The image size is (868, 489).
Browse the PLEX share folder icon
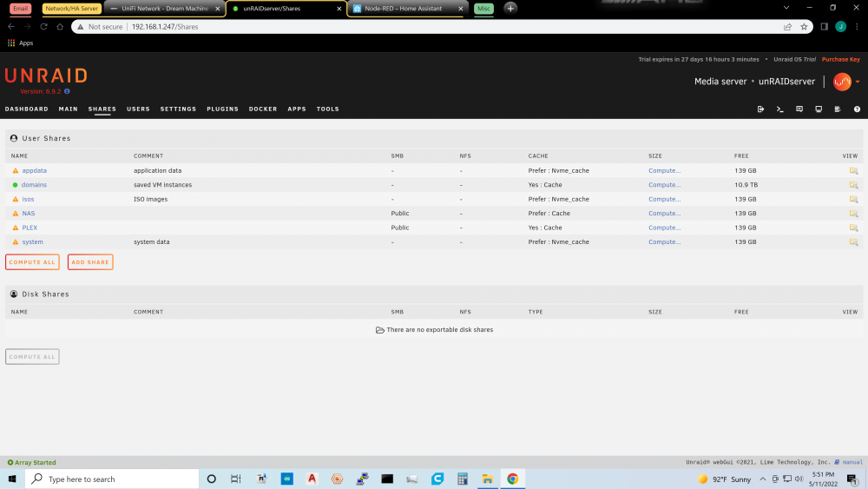pos(853,228)
